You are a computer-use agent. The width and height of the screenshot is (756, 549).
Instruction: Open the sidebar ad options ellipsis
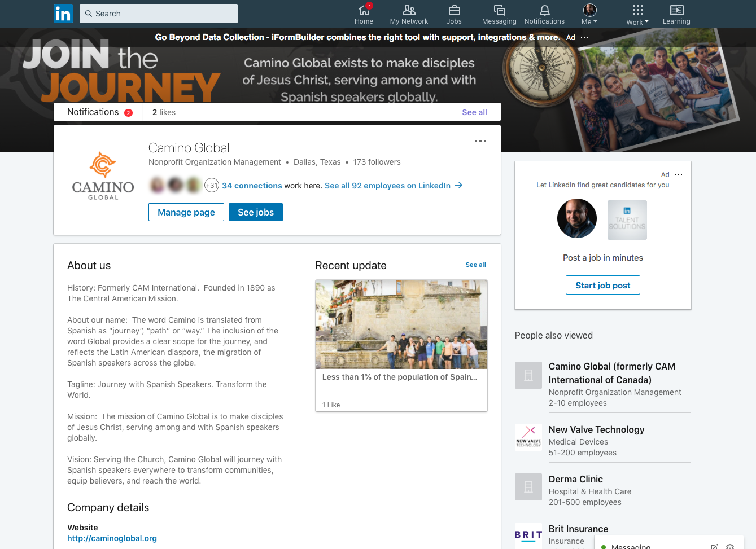coord(679,175)
